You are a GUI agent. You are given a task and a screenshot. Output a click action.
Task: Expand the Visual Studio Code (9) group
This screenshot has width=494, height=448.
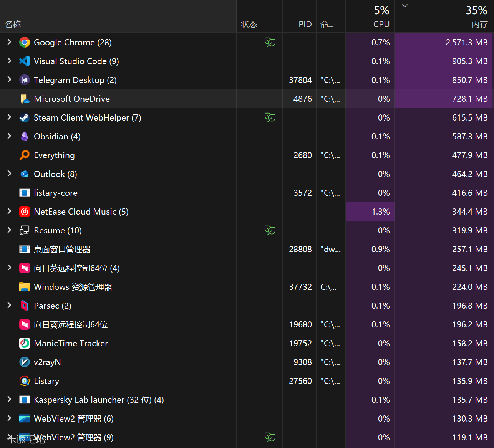tap(9, 61)
